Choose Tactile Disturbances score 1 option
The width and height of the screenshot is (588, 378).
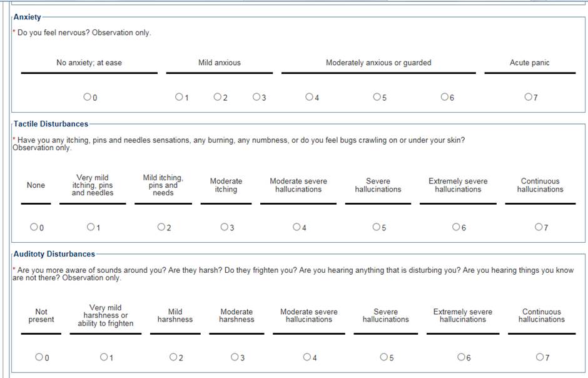[91, 227]
